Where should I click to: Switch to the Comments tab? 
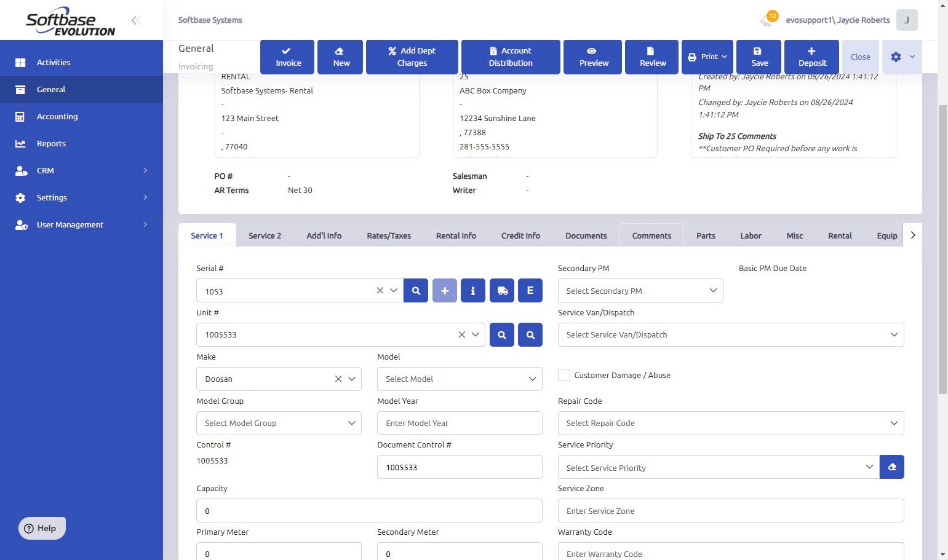651,236
